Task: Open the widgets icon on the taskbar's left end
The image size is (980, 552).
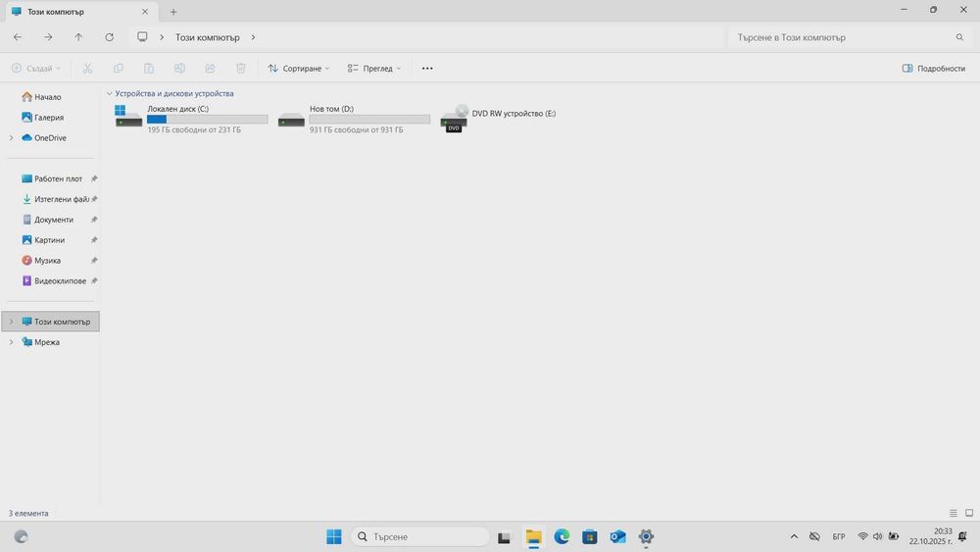Action: pos(21,536)
